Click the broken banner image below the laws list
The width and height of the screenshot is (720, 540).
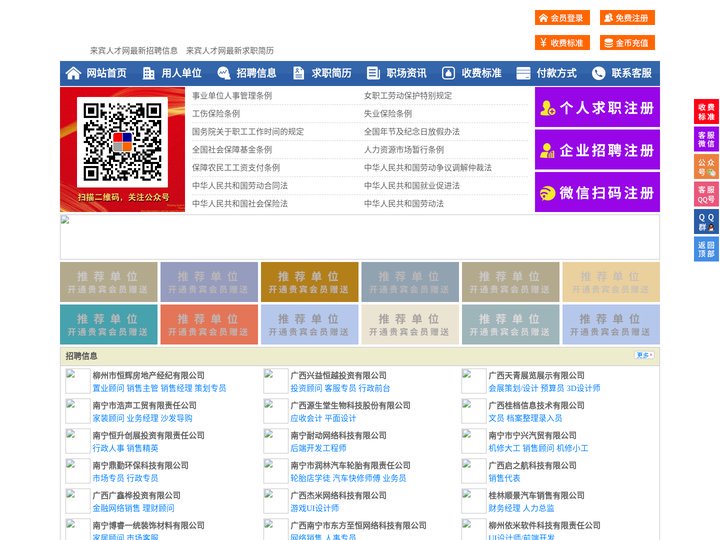coord(360,237)
